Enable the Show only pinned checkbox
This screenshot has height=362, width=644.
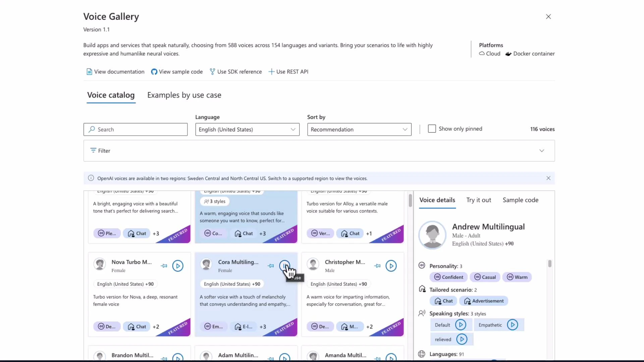point(432,129)
